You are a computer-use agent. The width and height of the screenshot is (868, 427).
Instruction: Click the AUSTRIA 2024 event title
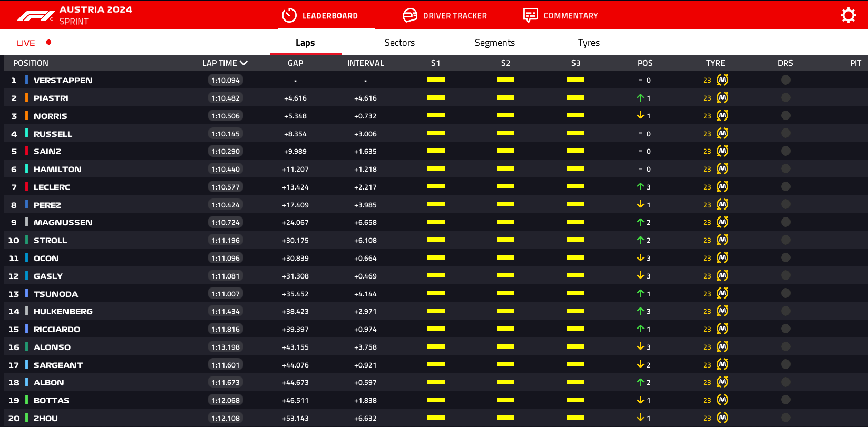tap(96, 9)
